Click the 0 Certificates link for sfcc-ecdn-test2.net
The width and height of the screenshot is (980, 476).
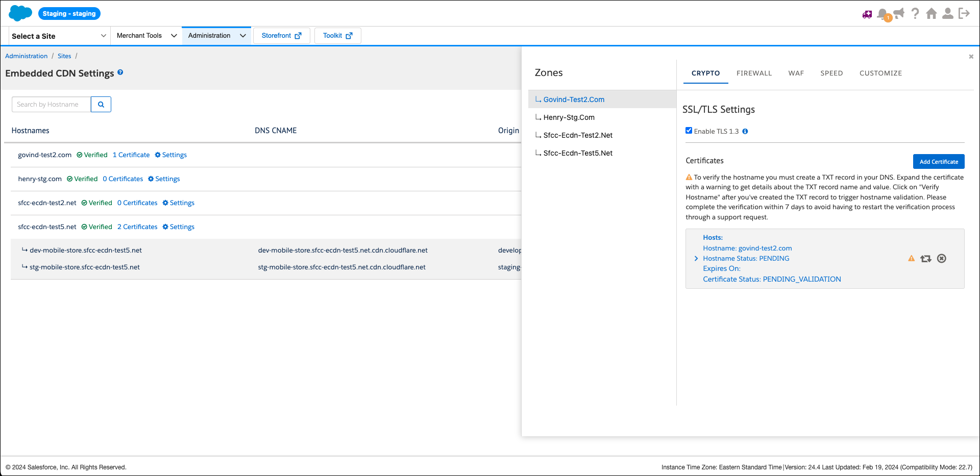click(x=137, y=203)
